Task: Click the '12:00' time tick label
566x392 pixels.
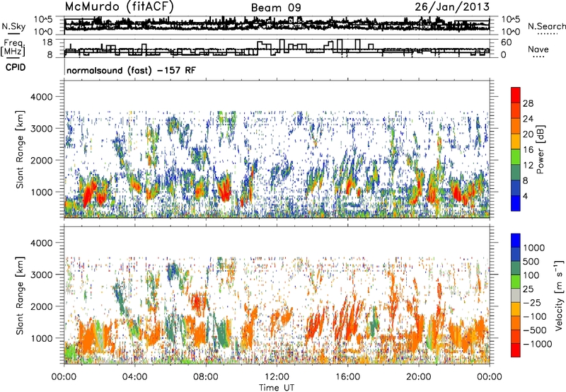Action: click(277, 377)
